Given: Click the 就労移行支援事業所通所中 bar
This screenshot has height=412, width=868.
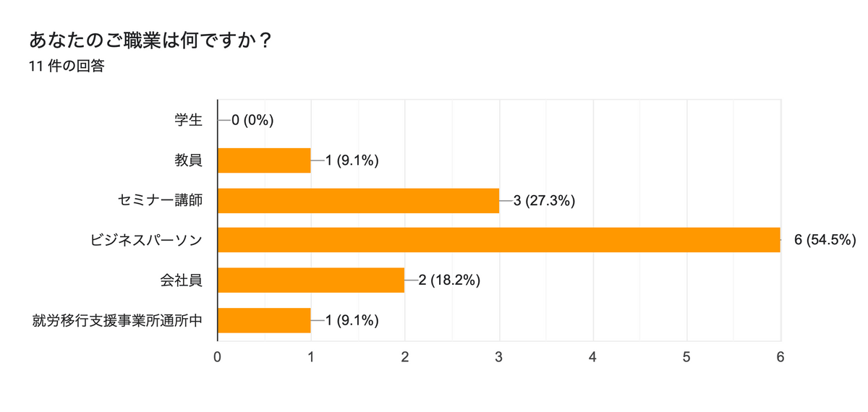Looking at the screenshot, I should coord(264,320).
